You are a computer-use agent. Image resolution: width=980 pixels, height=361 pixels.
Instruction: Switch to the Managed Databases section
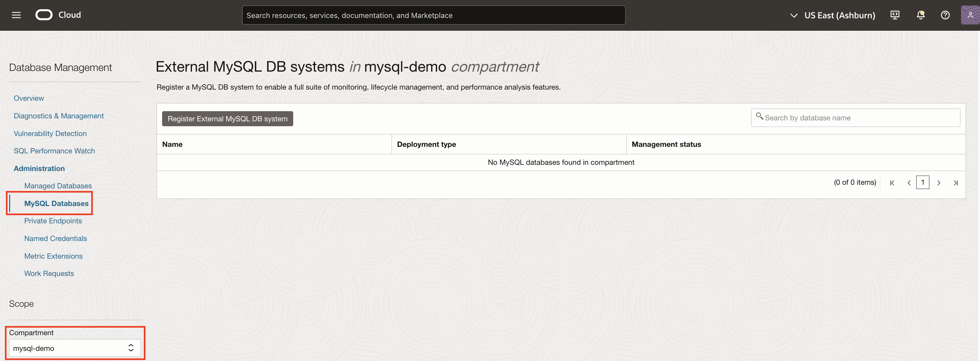(58, 186)
